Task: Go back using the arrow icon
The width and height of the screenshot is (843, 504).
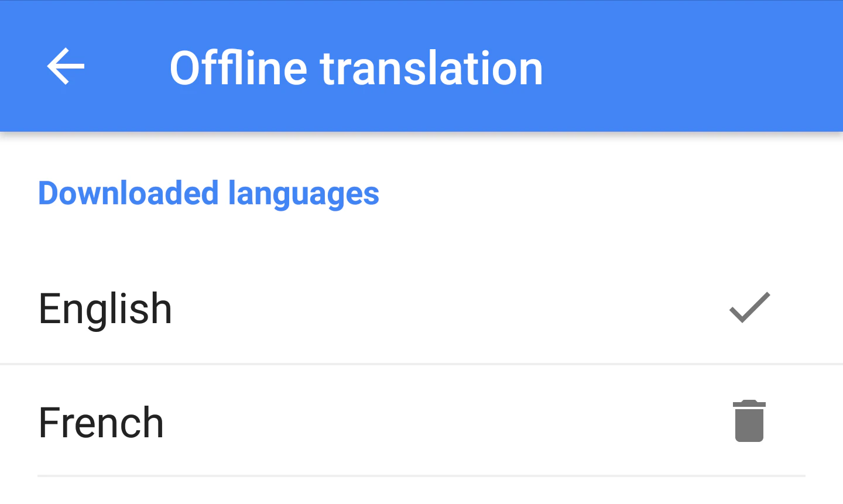Action: coord(66,66)
